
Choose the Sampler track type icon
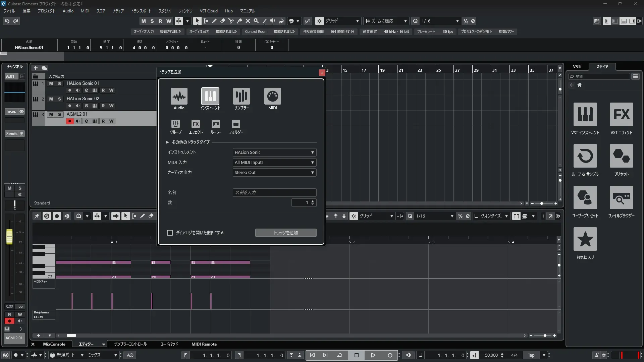[241, 97]
